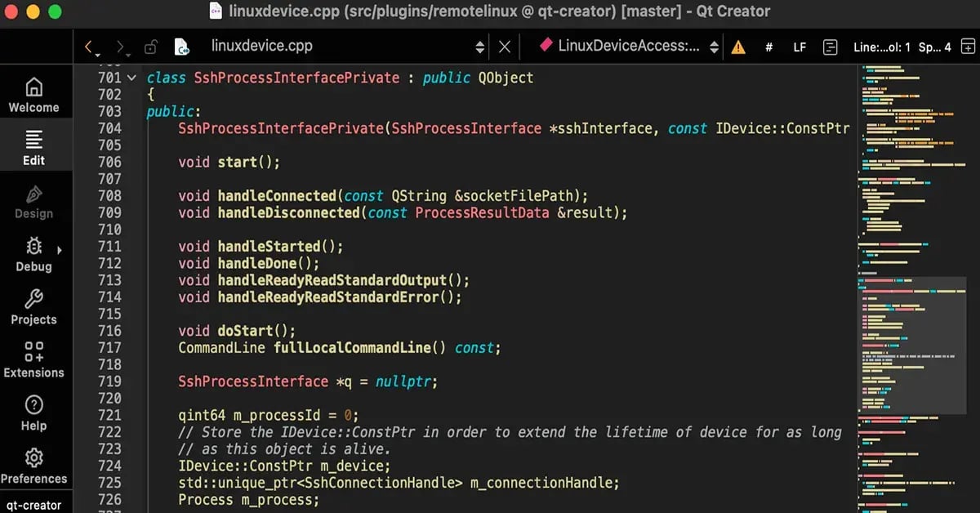The width and height of the screenshot is (980, 513).
Task: Go forward in navigation history
Action: click(x=121, y=47)
